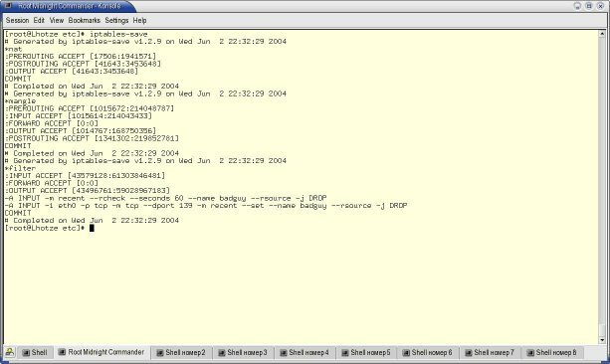Screen dimensions: 610x364
Task: Click ':INPUT ACCEPT [43579128:61303846481]' line
Action: pyautogui.click(x=86, y=176)
